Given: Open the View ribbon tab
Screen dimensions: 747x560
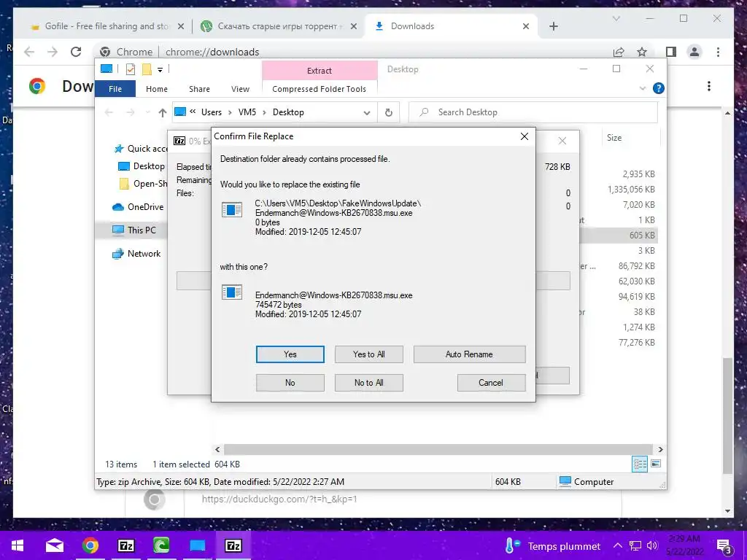Looking at the screenshot, I should (x=240, y=89).
